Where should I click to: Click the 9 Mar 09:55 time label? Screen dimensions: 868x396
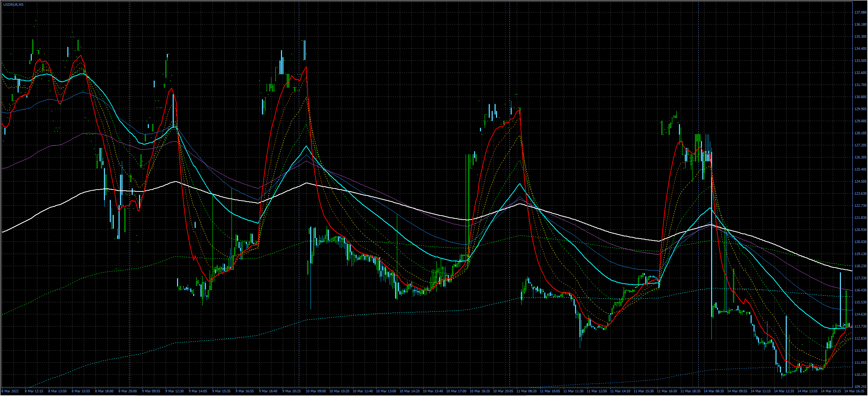tap(151, 391)
